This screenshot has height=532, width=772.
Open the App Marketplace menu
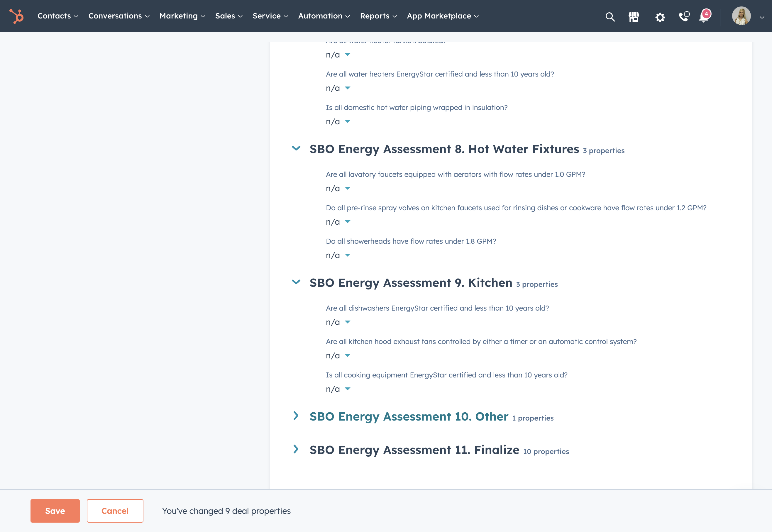pos(442,16)
